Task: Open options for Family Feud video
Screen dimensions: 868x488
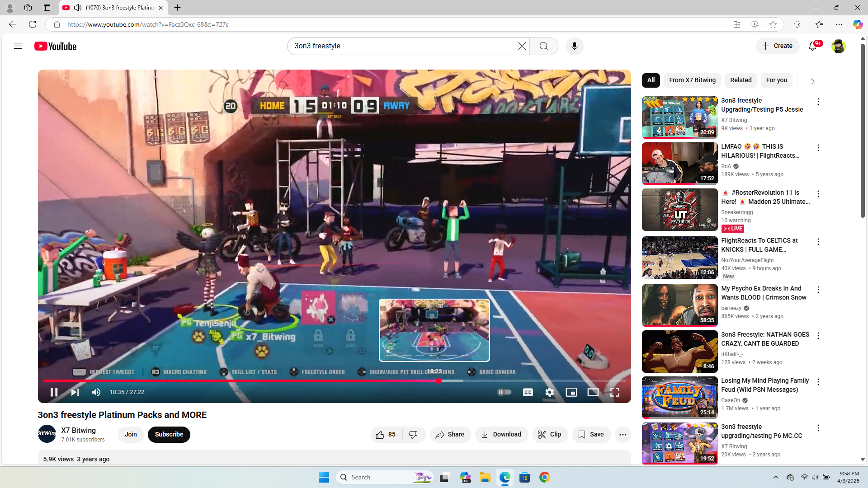Action: pyautogui.click(x=818, y=382)
